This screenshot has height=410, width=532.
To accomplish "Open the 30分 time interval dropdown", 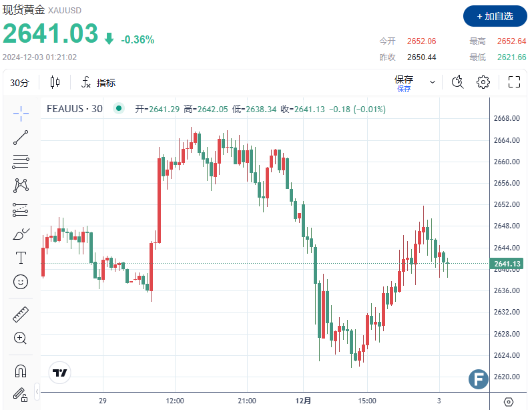I will pyautogui.click(x=20, y=83).
